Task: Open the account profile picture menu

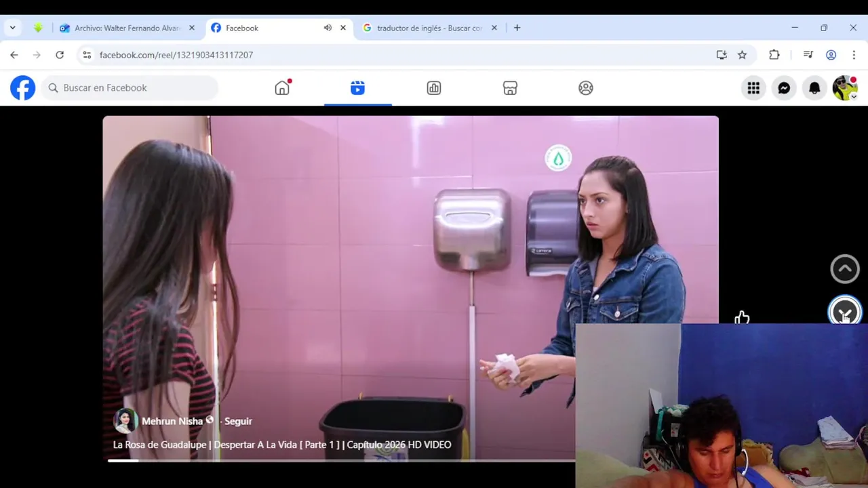Action: coord(845,88)
